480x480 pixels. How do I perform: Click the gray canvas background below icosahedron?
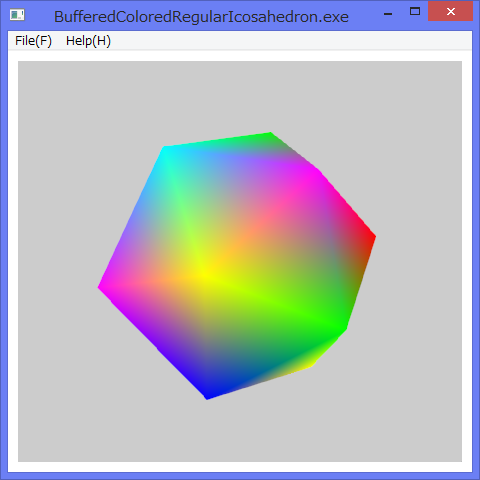coord(240,432)
